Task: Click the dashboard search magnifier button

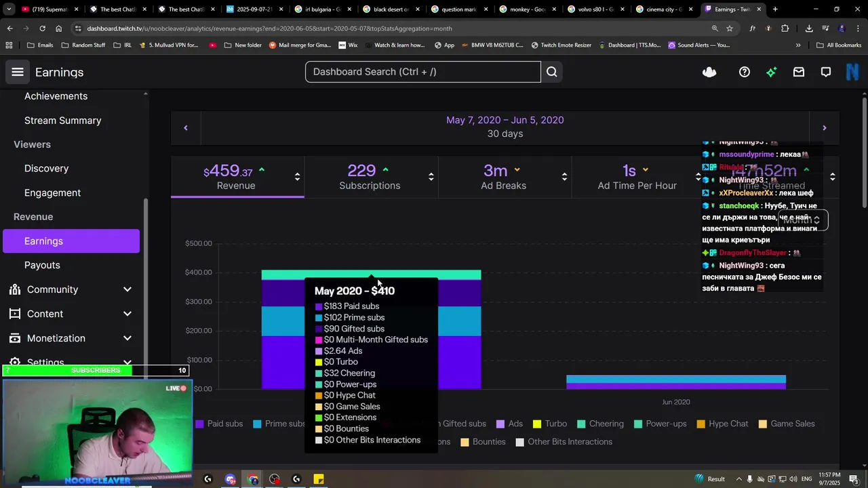Action: (x=552, y=72)
